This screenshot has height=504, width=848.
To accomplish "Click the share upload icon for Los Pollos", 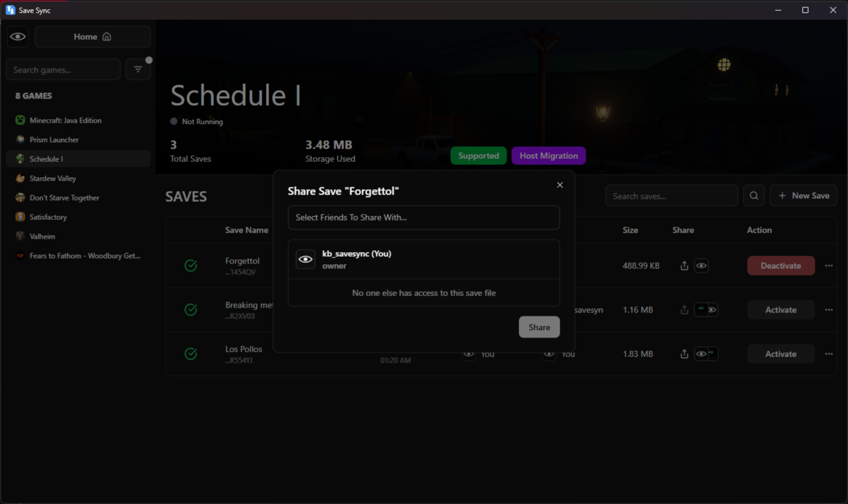I will point(684,354).
